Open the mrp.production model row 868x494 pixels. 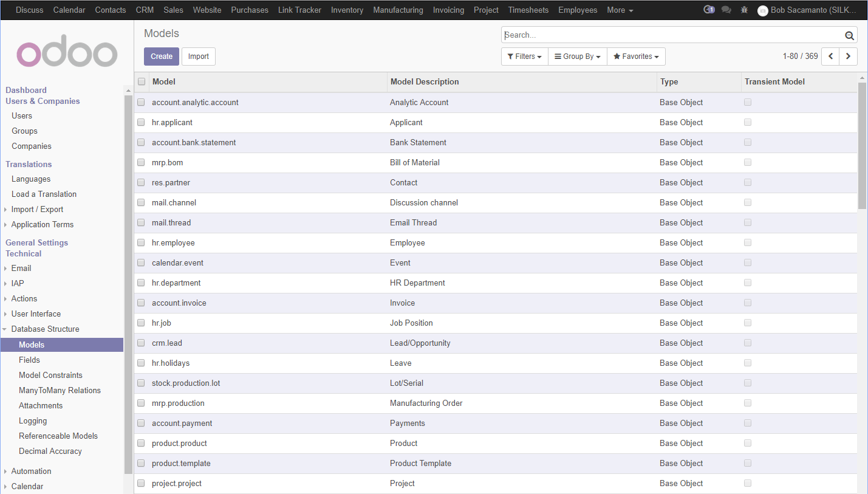[496, 403]
